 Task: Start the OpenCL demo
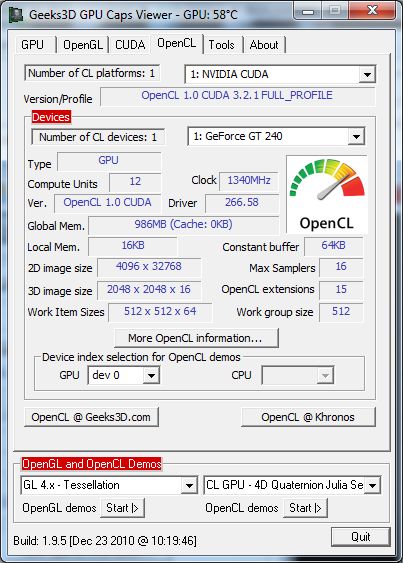coord(305,508)
